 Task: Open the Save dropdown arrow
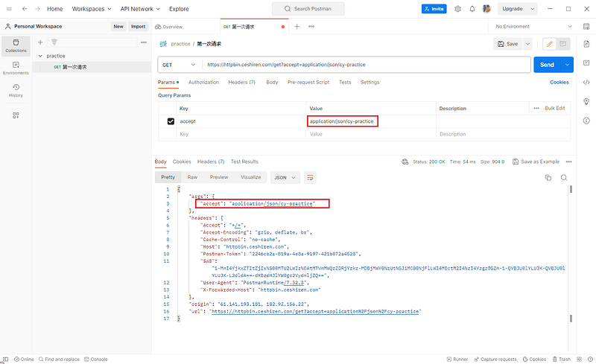point(527,44)
